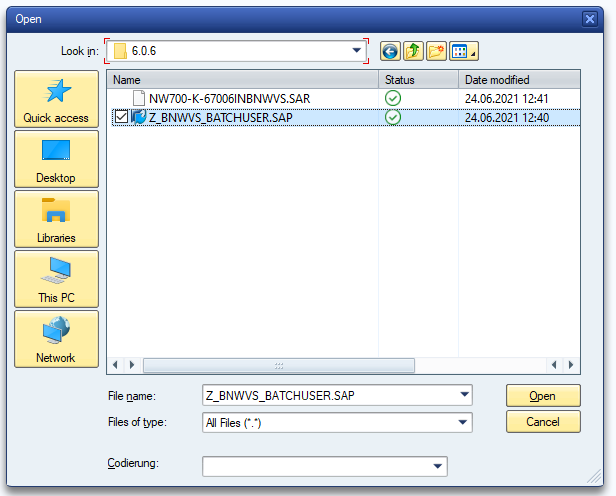This screenshot has width=616, height=496.
Task: Click the Back navigation arrow icon
Action: tap(388, 51)
